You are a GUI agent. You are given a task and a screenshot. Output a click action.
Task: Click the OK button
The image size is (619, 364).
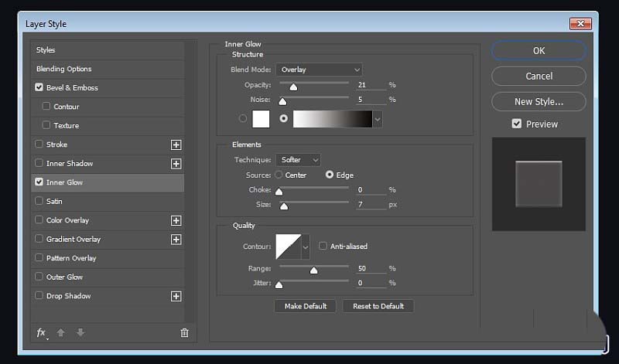coord(539,50)
